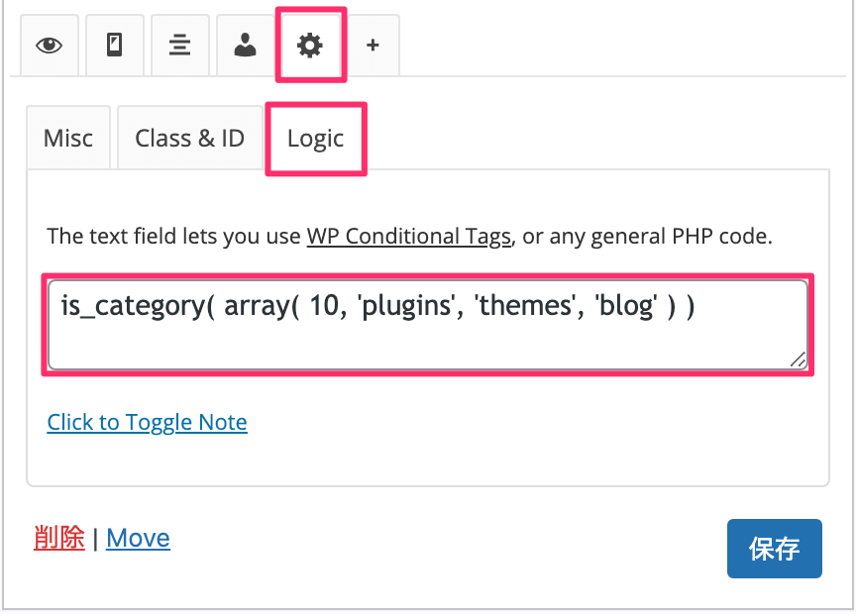Open the user roles icon tab

tap(245, 46)
